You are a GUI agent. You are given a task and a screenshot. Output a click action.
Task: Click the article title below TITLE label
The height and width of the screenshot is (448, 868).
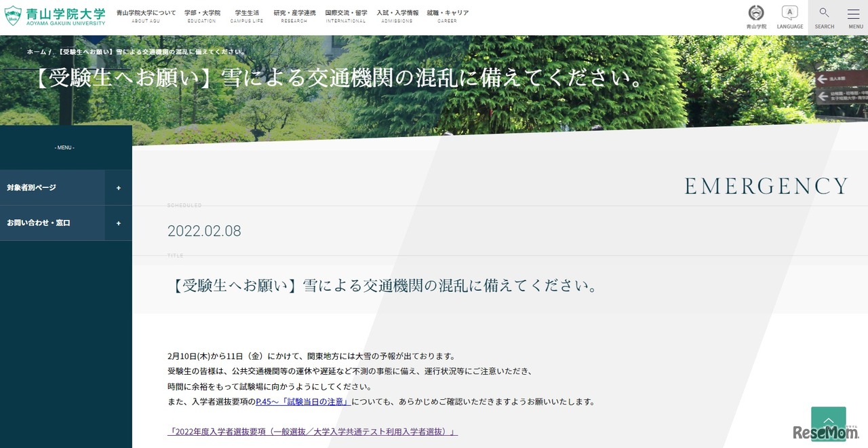384,285
